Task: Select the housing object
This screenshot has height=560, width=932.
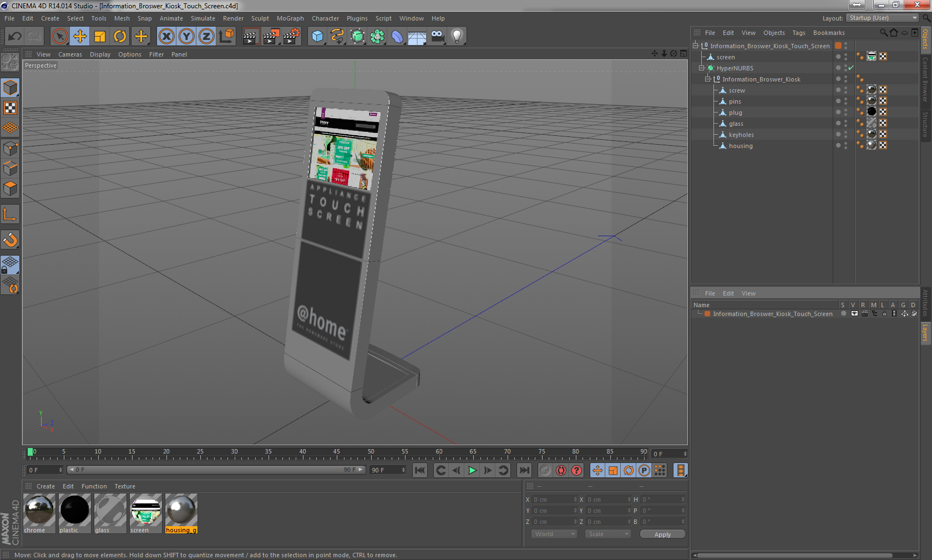Action: (741, 146)
